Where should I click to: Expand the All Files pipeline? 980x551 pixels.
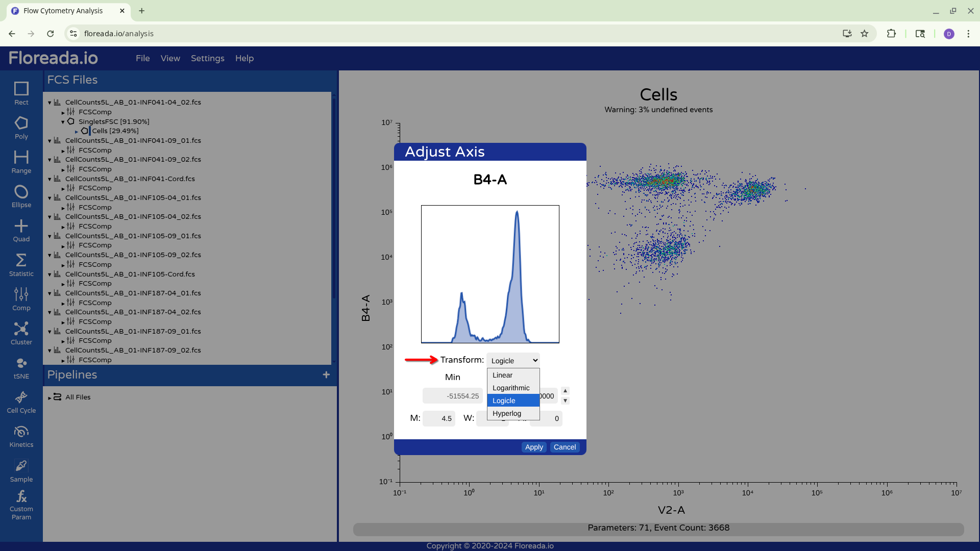[x=50, y=397]
